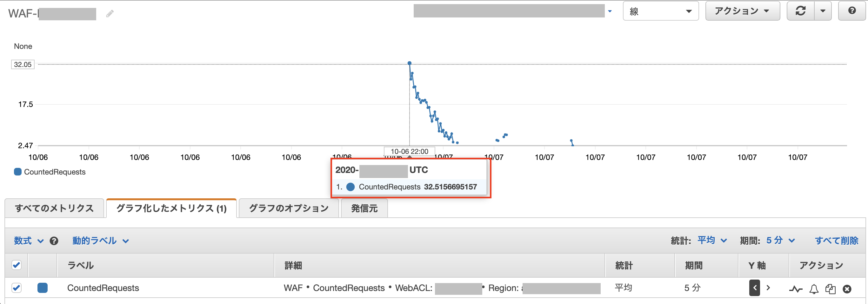Move metric to the left Y axis
The height and width of the screenshot is (304, 868).
(755, 288)
